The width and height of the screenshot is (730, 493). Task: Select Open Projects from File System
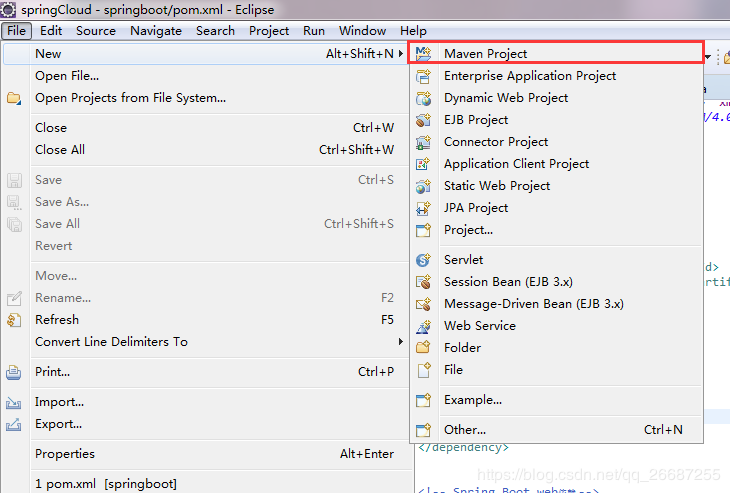pyautogui.click(x=130, y=98)
